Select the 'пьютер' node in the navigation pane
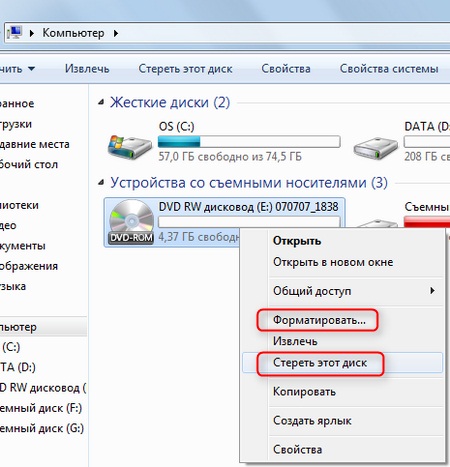Image resolution: width=450 pixels, height=467 pixels. [43, 327]
